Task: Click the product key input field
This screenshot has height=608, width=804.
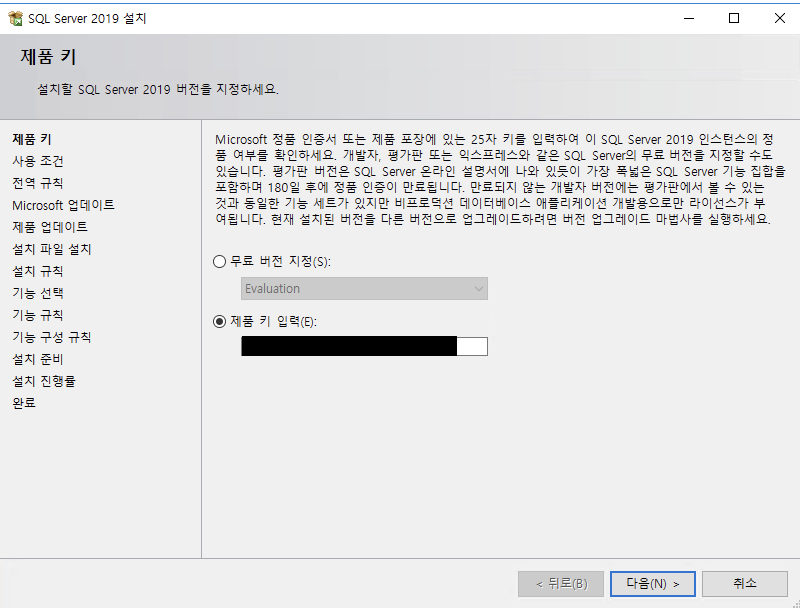Action: pos(364,346)
